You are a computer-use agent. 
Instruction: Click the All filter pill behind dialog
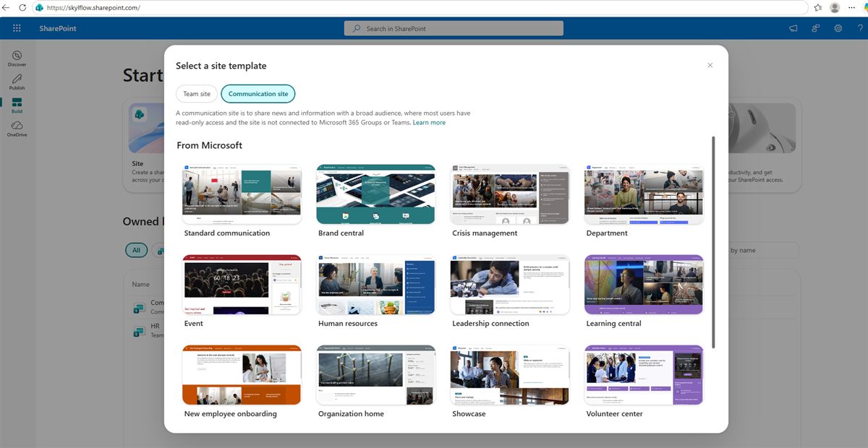pos(136,251)
